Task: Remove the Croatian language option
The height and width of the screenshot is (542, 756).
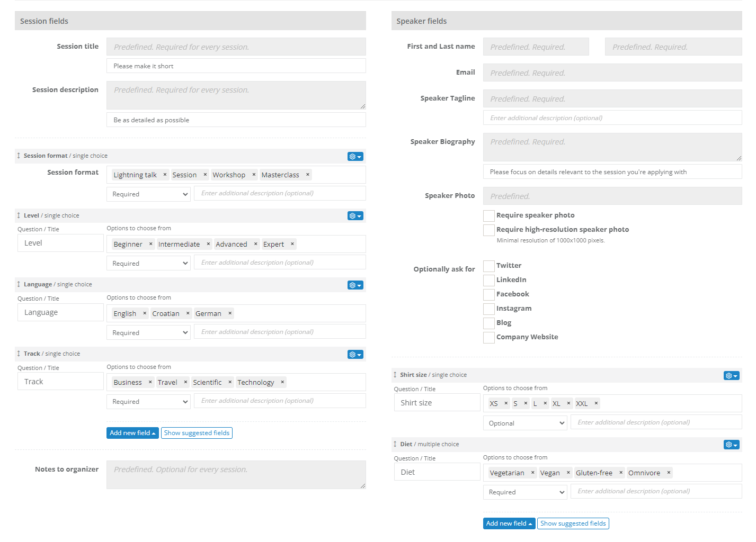Action: [188, 313]
